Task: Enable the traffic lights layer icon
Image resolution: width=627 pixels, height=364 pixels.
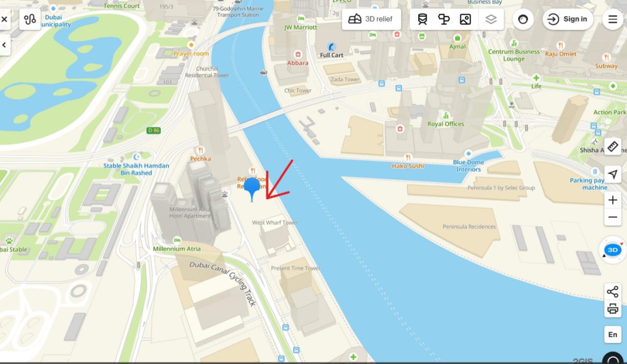Action: tap(444, 19)
